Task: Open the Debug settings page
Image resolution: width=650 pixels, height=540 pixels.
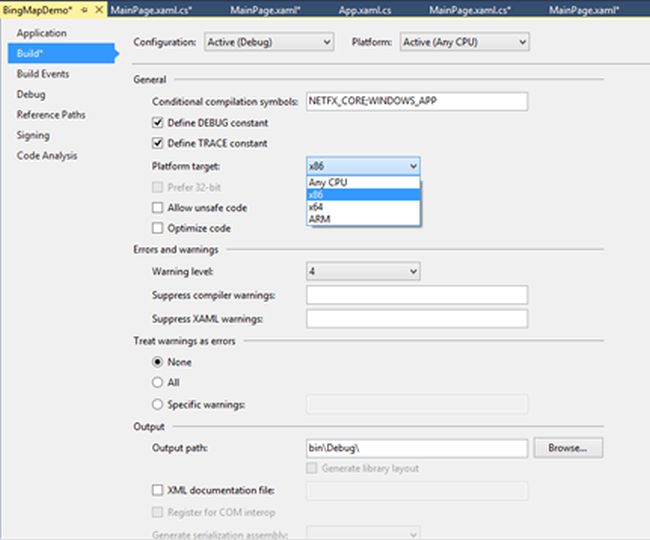Action: tap(31, 94)
